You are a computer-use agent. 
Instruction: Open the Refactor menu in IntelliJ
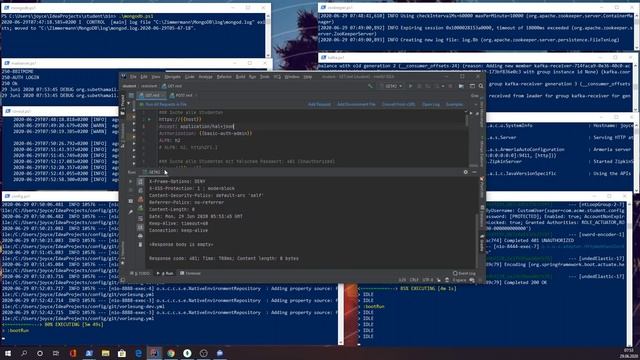click(224, 77)
